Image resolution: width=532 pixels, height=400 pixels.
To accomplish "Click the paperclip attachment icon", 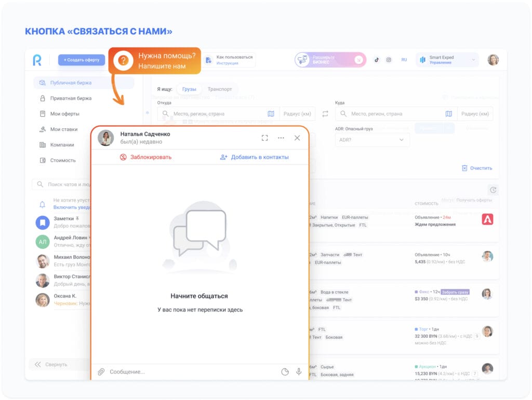I will click(x=101, y=372).
